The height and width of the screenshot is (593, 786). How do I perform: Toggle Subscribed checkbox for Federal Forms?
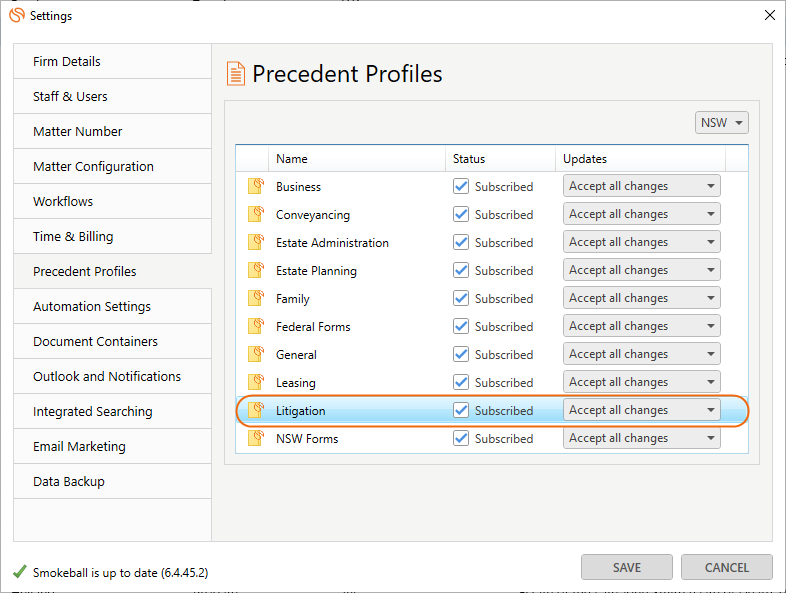click(x=461, y=326)
